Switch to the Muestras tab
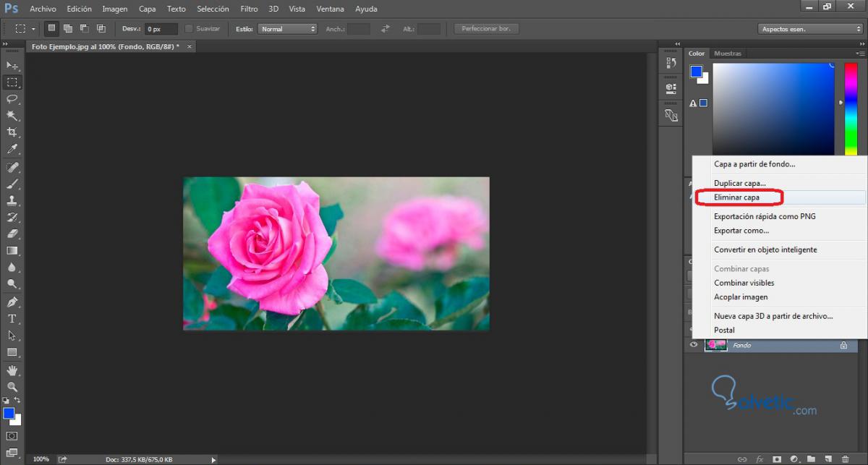 click(727, 54)
